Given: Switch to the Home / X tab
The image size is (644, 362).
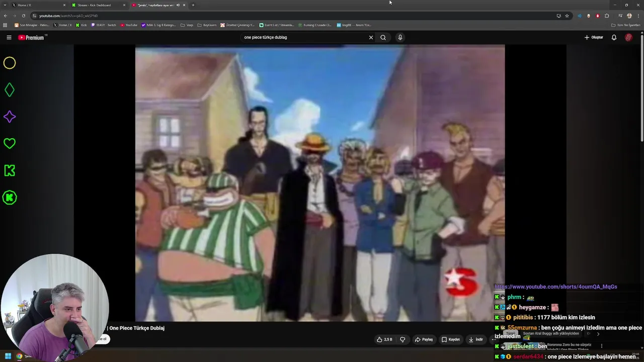Looking at the screenshot, I should click(x=39, y=5).
